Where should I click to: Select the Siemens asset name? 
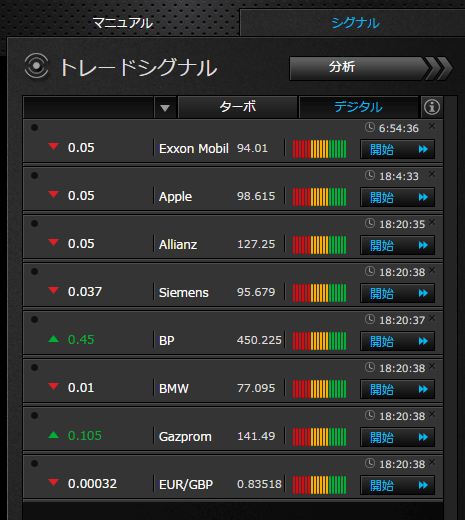184,293
